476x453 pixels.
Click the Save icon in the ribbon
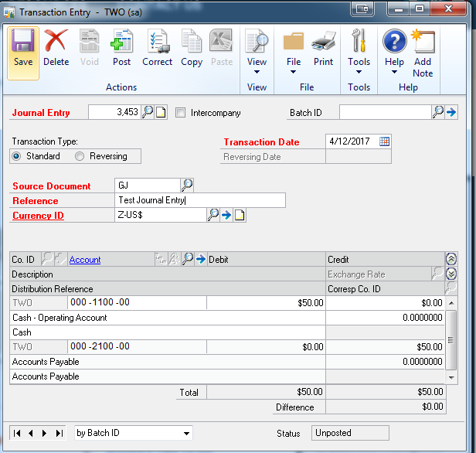(23, 48)
